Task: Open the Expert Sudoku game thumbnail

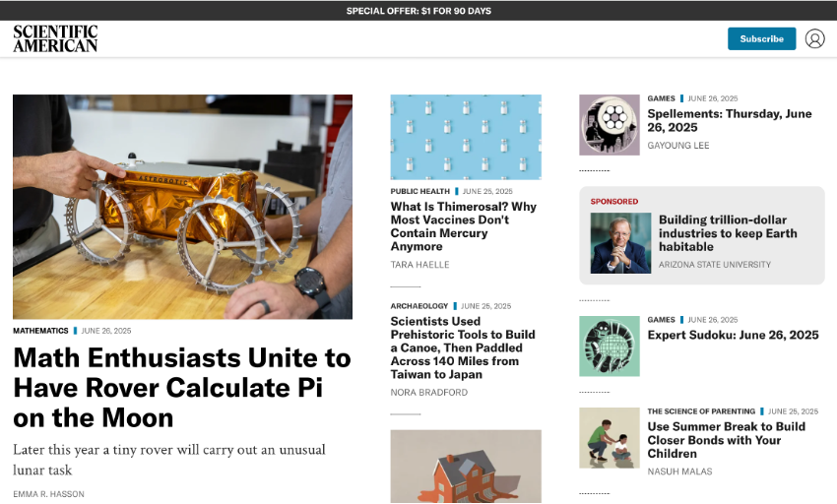Action: 610,346
